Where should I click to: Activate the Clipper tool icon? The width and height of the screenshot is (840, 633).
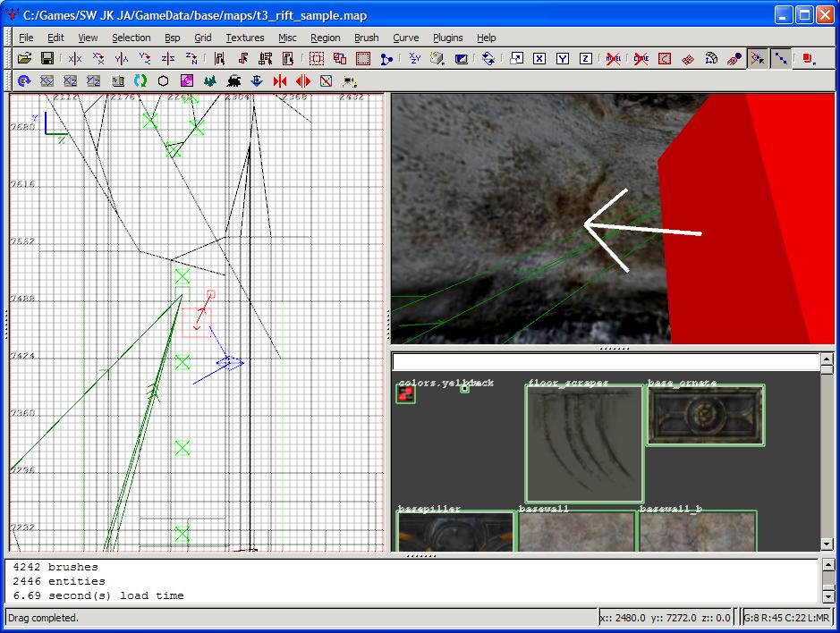(x=386, y=58)
